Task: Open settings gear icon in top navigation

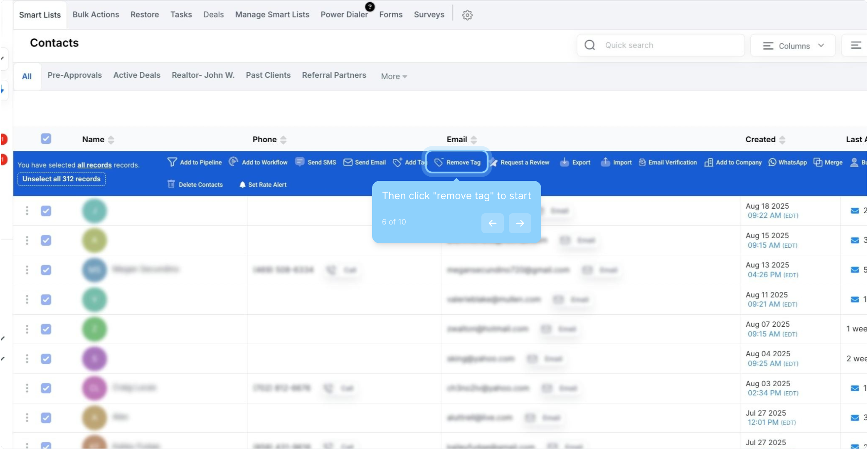Action: pos(467,15)
